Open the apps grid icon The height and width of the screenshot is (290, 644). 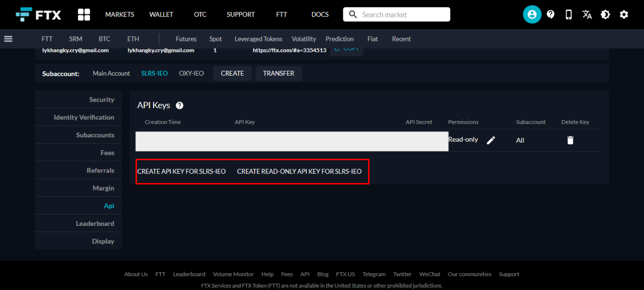[x=84, y=14]
